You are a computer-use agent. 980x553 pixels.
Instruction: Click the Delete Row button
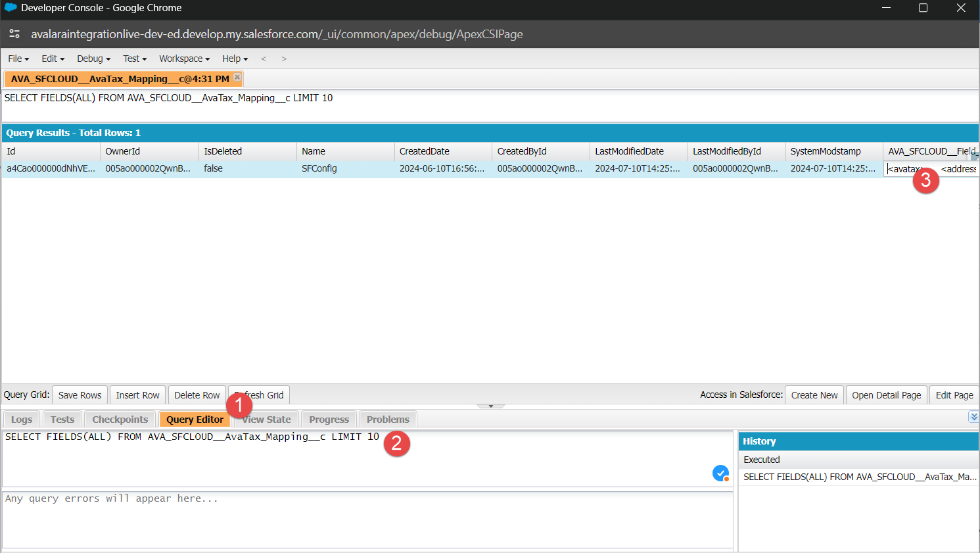point(197,395)
